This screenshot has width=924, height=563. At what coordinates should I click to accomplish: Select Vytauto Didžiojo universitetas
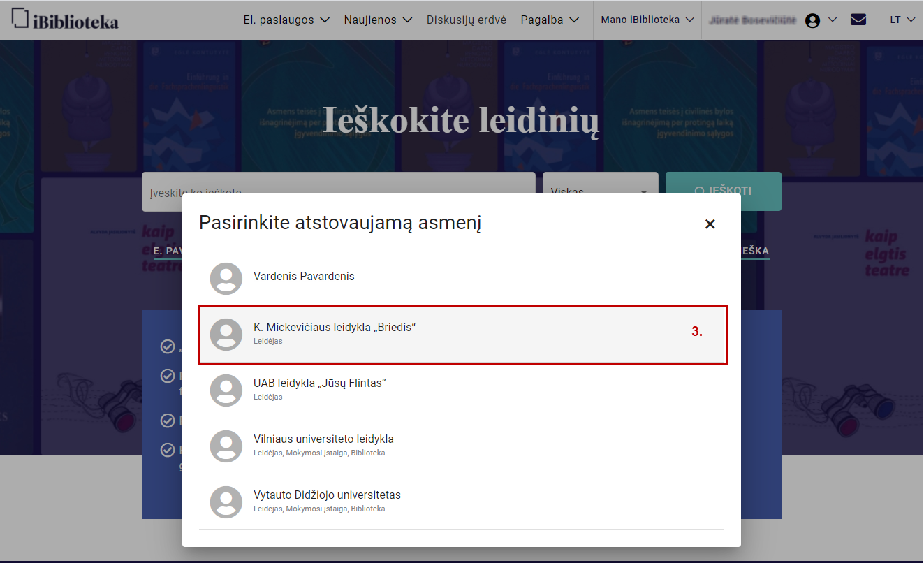(462, 502)
